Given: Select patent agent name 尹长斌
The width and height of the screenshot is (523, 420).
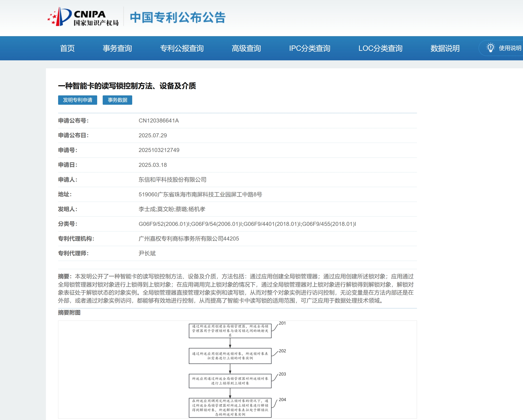Looking at the screenshot, I should coord(147,253).
